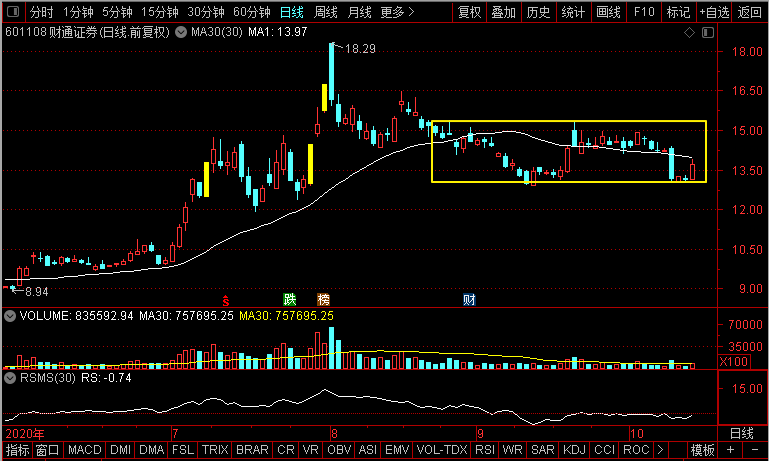The width and height of the screenshot is (771, 461).
Task: Click the green 跌 event marker
Action: 290,299
